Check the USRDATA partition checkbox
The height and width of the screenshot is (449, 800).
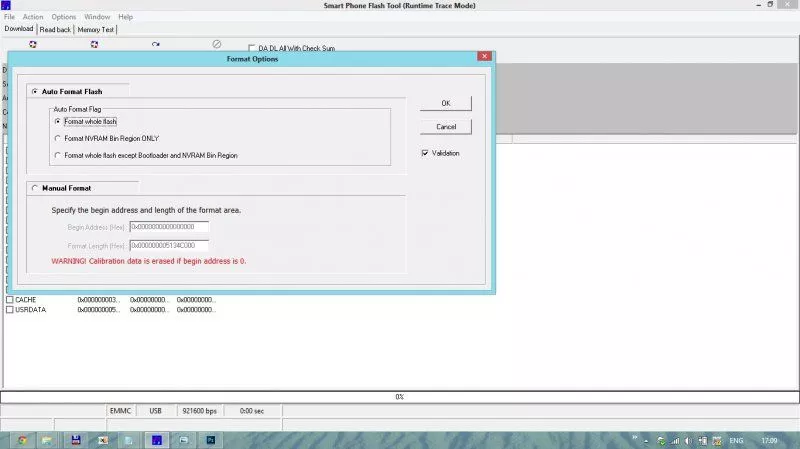10,310
